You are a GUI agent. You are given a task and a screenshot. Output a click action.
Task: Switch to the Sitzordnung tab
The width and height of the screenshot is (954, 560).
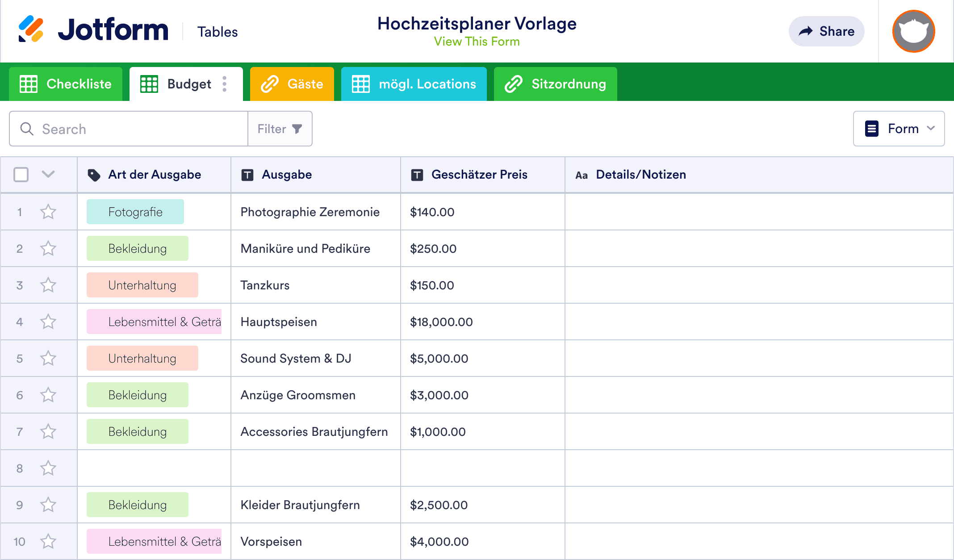pyautogui.click(x=555, y=84)
